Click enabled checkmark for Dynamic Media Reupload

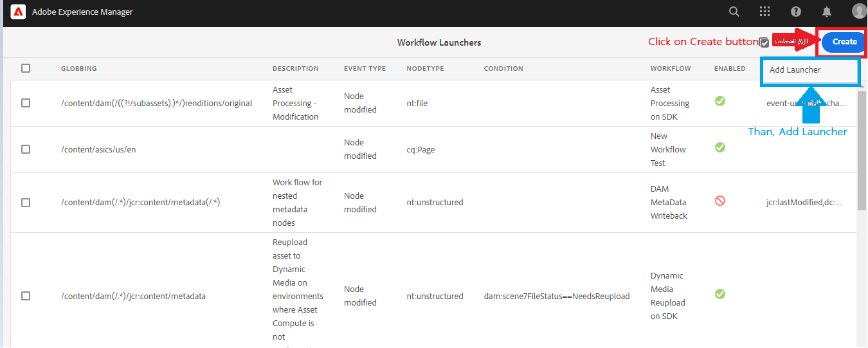point(720,294)
